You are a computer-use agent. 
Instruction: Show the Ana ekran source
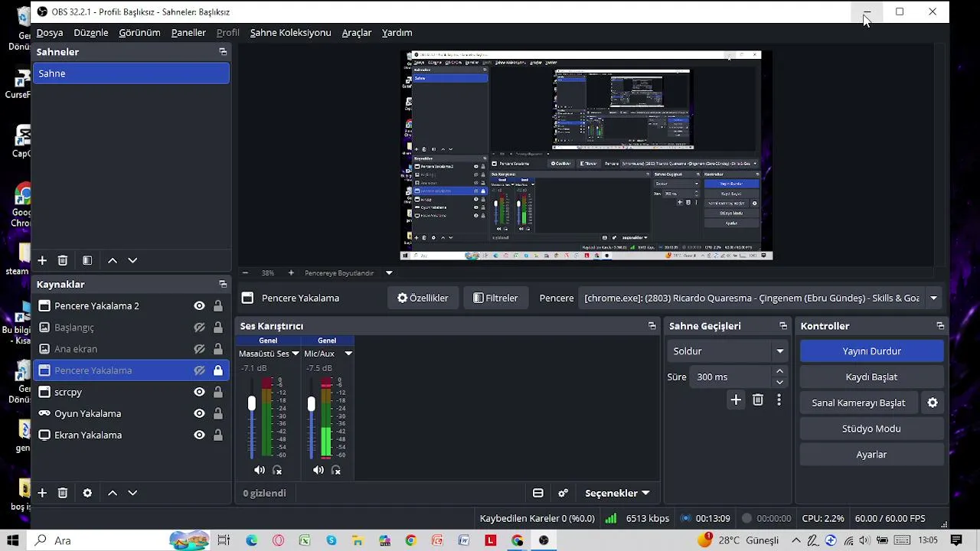pos(199,349)
